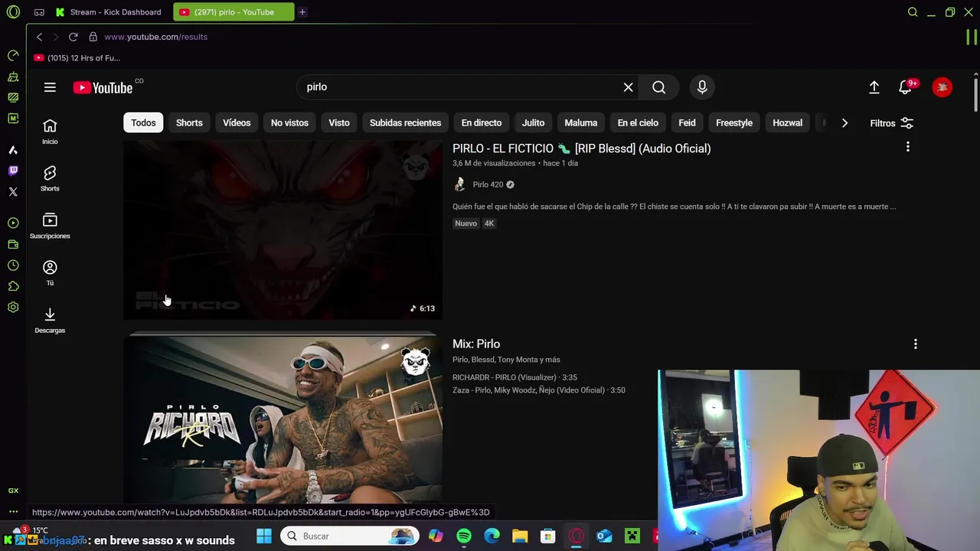View site info lock icon
The width and height of the screenshot is (980, 551).
93,37
